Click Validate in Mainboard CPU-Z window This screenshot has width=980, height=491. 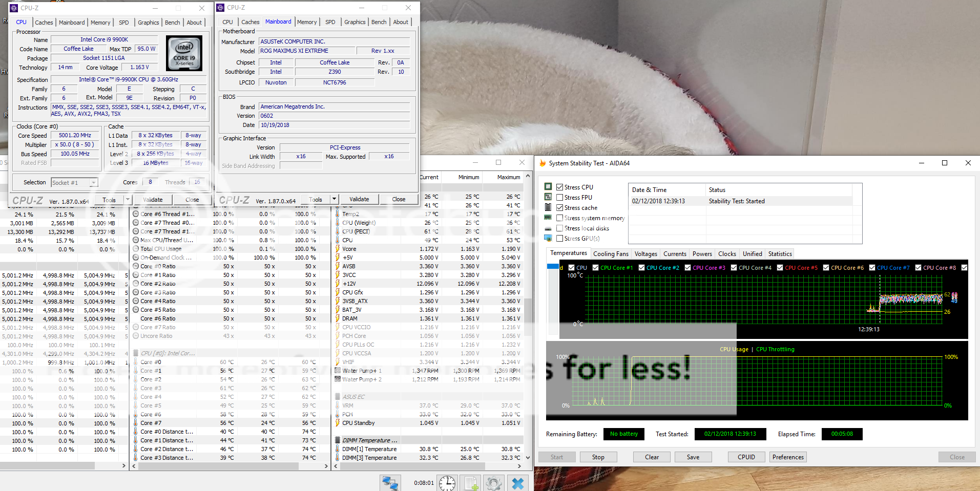point(359,199)
